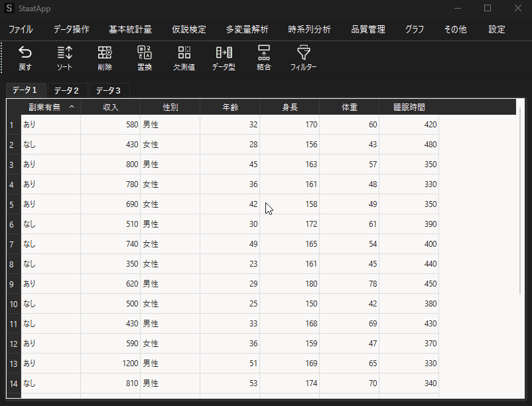Click the StaatApp logo in title bar
This screenshot has width=532, height=406.
coord(9,9)
